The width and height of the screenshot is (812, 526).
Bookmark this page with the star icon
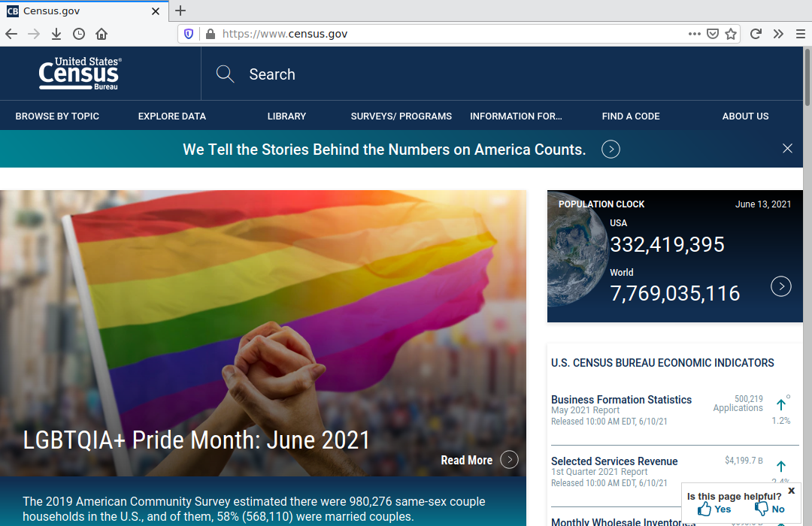click(x=731, y=34)
